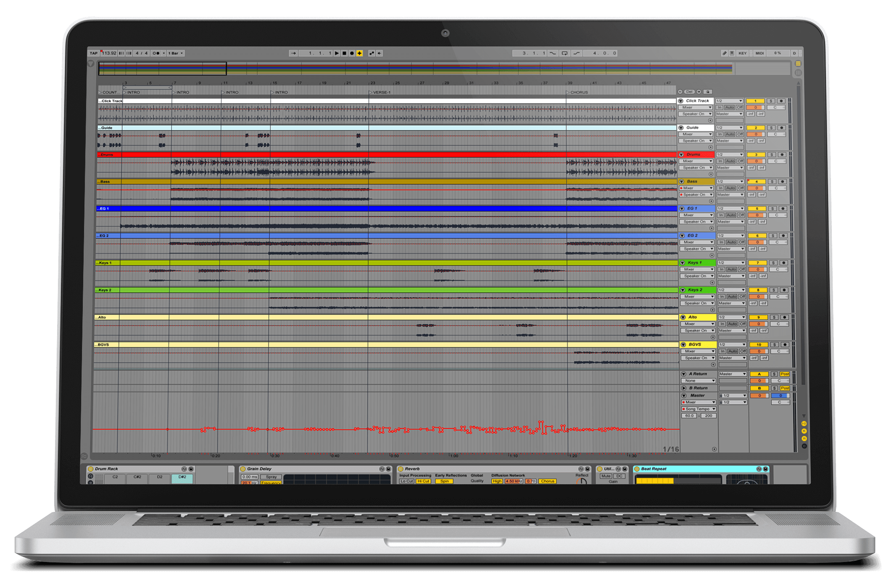The image size is (891, 588).
Task: Click the Spray button in Grain Delay
Action: [271, 477]
